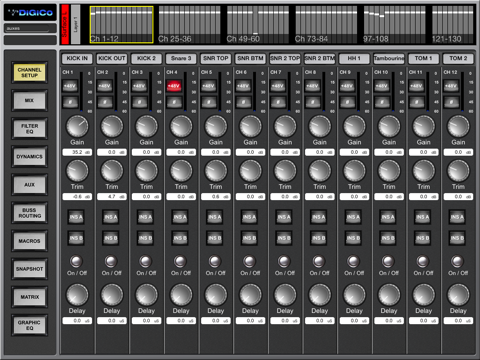This screenshot has width=480, height=360.
Task: Click the DiGiCo logo
Action: click(x=30, y=13)
